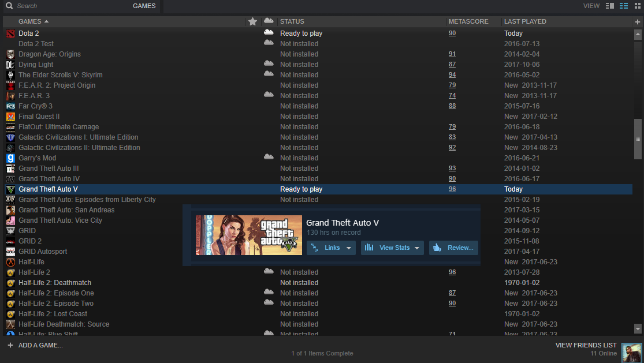Click Half-Life game icon
Image resolution: width=644 pixels, height=363 pixels.
point(10,261)
